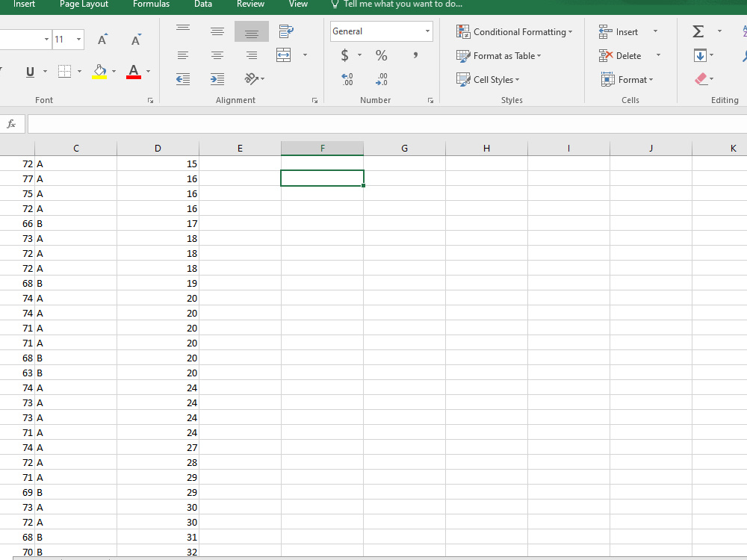Apply the red Font Color
Viewport: 747px width, 560px height.
pyautogui.click(x=134, y=72)
